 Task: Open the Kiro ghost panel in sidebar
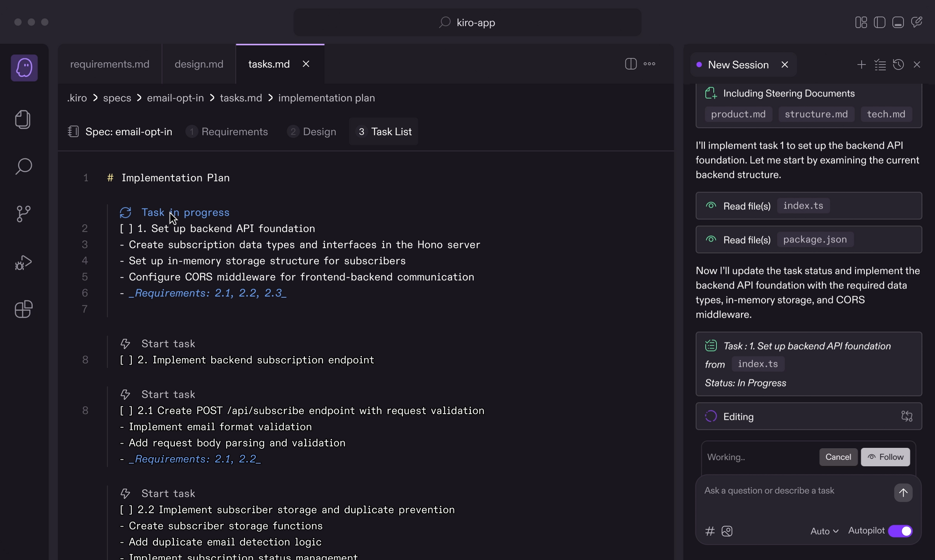click(x=24, y=68)
